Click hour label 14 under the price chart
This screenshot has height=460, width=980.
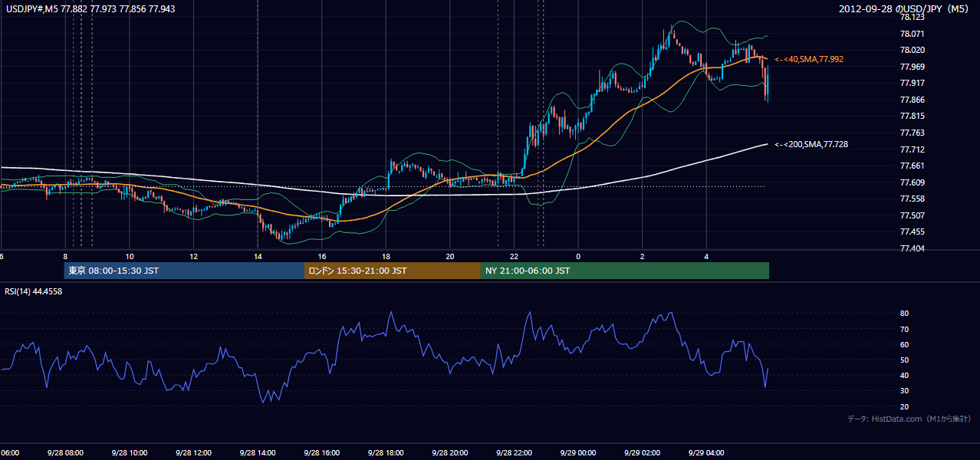[258, 256]
